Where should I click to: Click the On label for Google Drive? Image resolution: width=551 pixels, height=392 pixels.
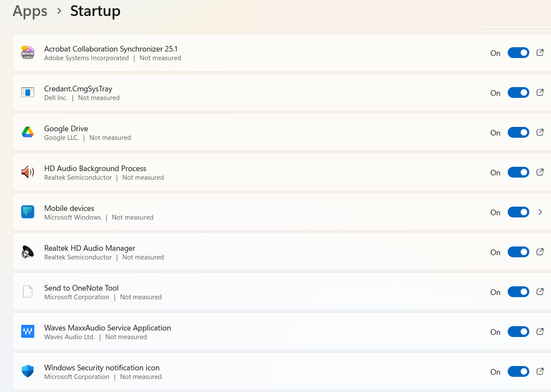(496, 133)
